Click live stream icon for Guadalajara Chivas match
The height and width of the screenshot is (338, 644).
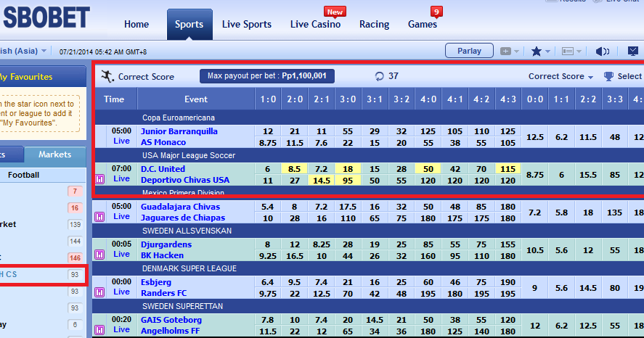click(x=99, y=217)
